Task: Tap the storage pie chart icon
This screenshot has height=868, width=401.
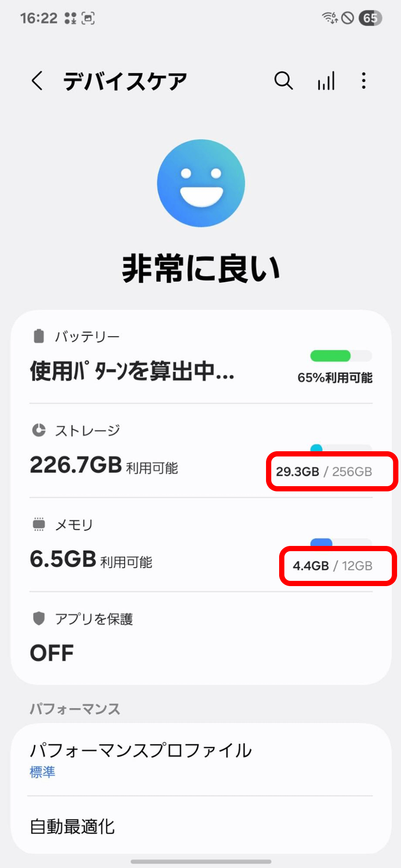Action: (x=39, y=430)
